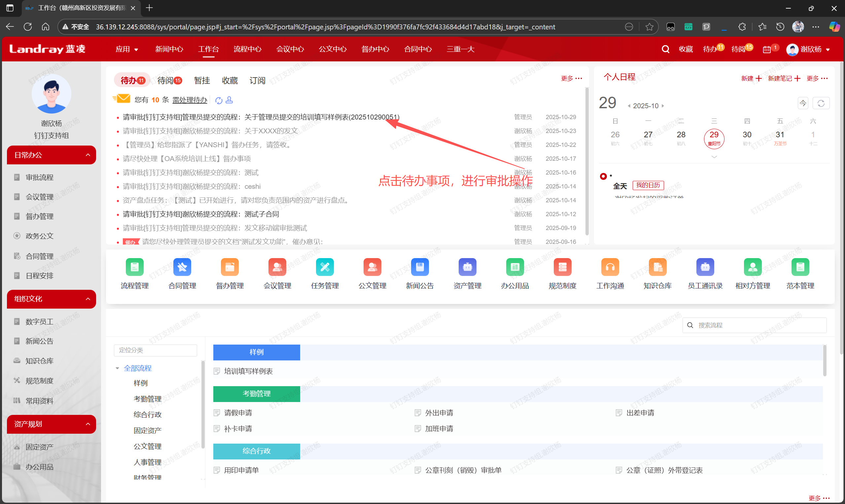Click the 需处理待办 link
The height and width of the screenshot is (504, 845).
190,100
